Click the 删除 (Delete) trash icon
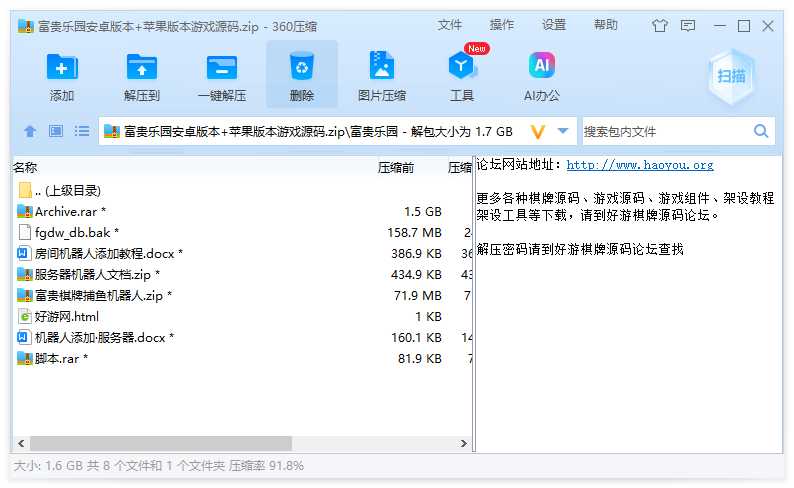Screen dimensions: 794x488 [302, 67]
